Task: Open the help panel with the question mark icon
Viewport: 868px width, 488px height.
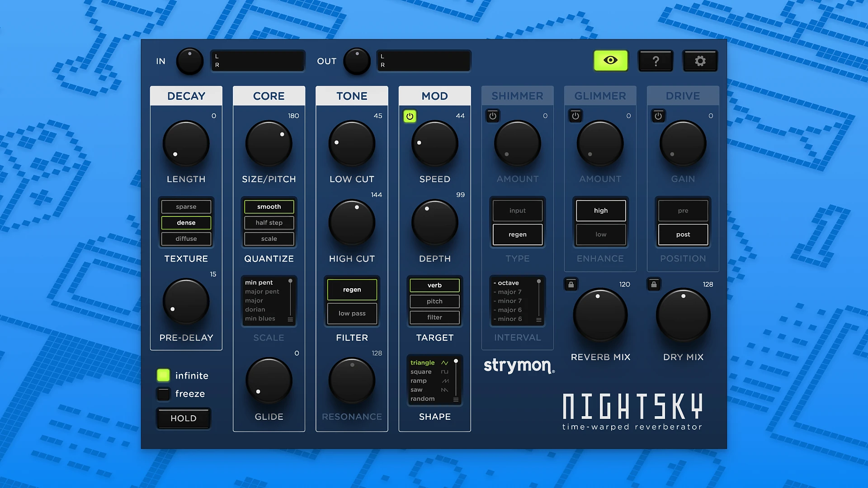Action: tap(656, 60)
